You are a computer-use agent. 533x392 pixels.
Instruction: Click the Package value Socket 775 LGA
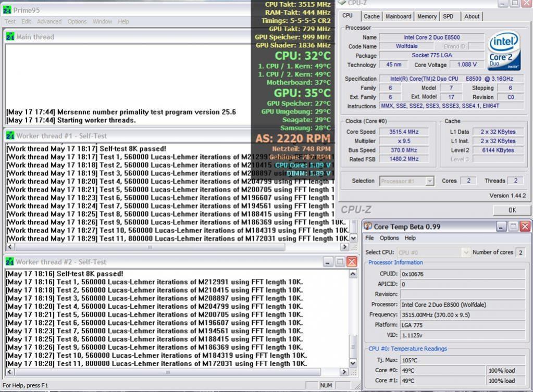tap(432, 55)
